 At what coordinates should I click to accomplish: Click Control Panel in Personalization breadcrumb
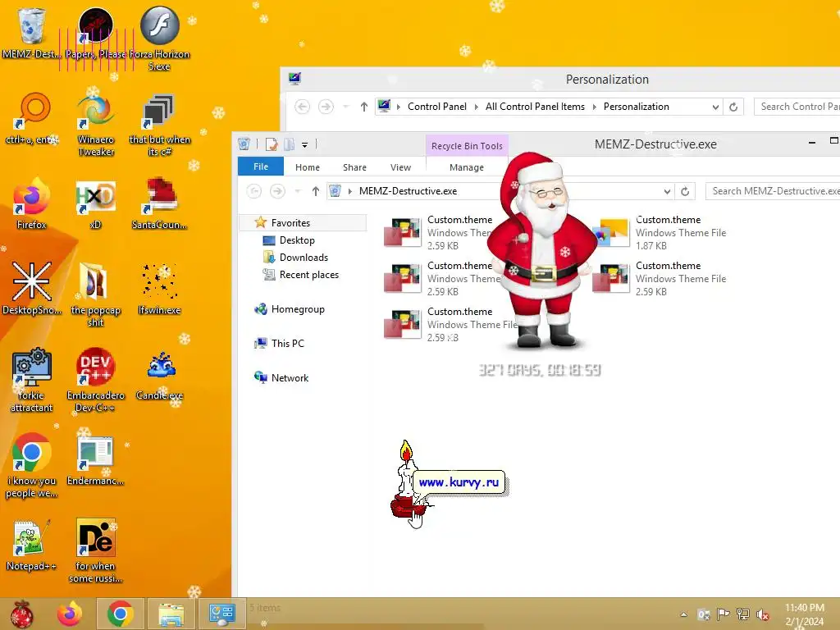point(436,107)
